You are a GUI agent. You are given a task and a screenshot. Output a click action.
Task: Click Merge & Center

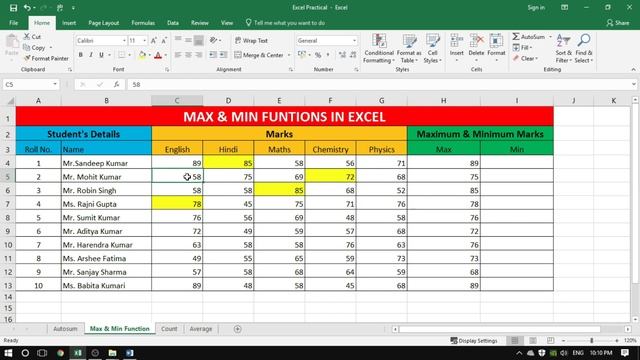pyautogui.click(x=259, y=55)
